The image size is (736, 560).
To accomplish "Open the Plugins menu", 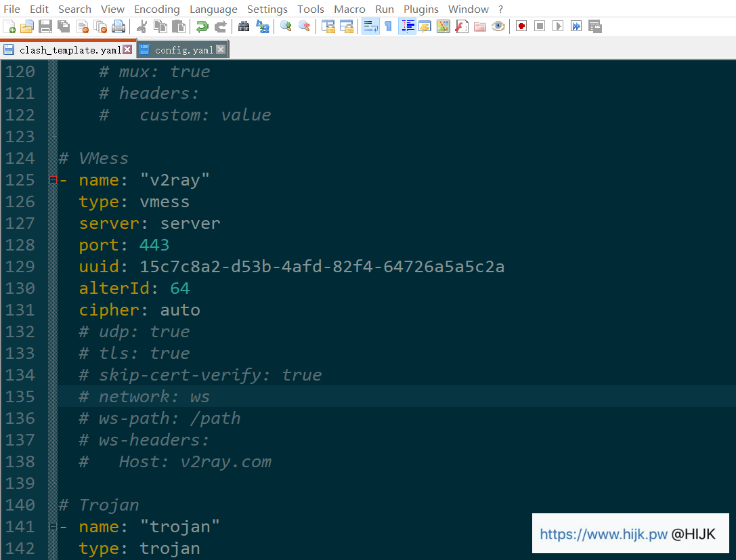I will [x=420, y=9].
